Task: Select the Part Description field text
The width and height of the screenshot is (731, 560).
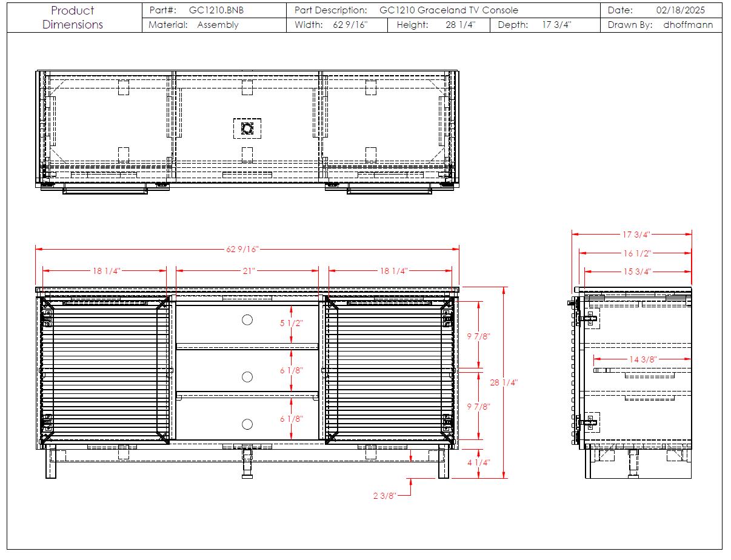Action: 449,10
